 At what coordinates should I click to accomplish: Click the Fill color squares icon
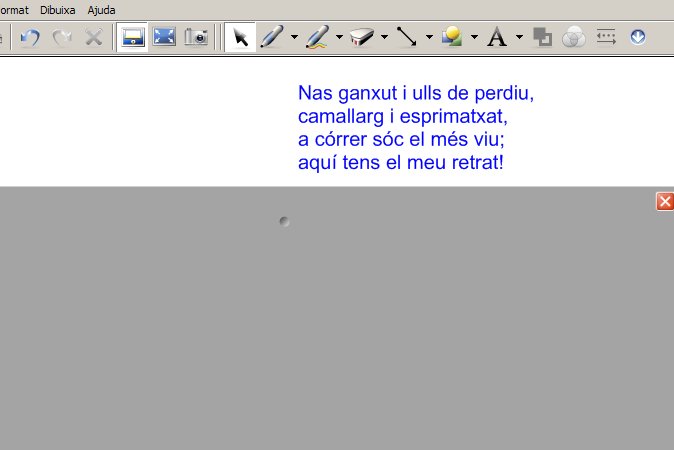(x=542, y=37)
